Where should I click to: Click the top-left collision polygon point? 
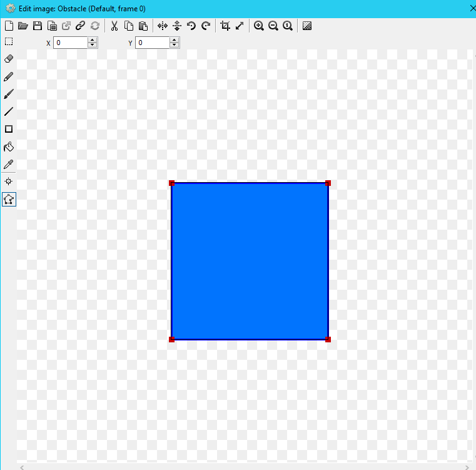[x=171, y=183]
